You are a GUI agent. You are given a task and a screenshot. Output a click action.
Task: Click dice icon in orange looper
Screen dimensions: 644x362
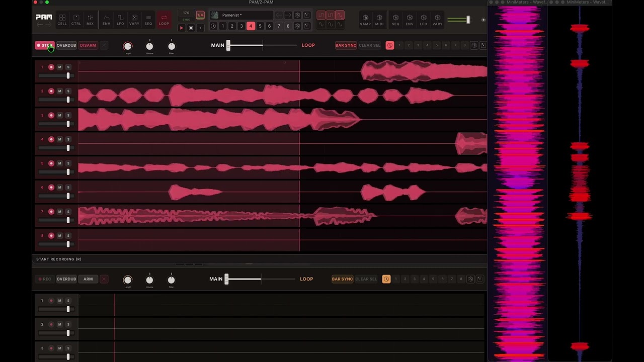(x=470, y=279)
